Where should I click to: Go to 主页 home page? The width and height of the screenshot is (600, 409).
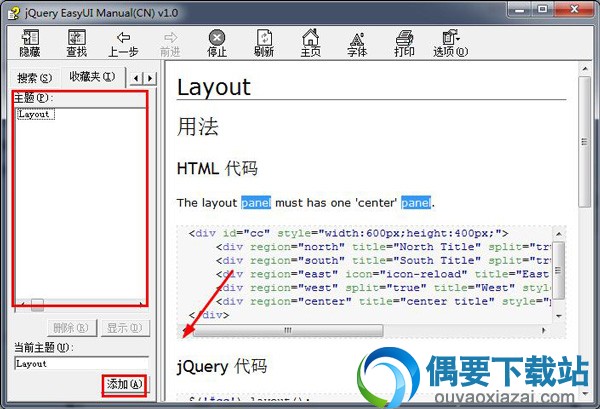pos(310,43)
